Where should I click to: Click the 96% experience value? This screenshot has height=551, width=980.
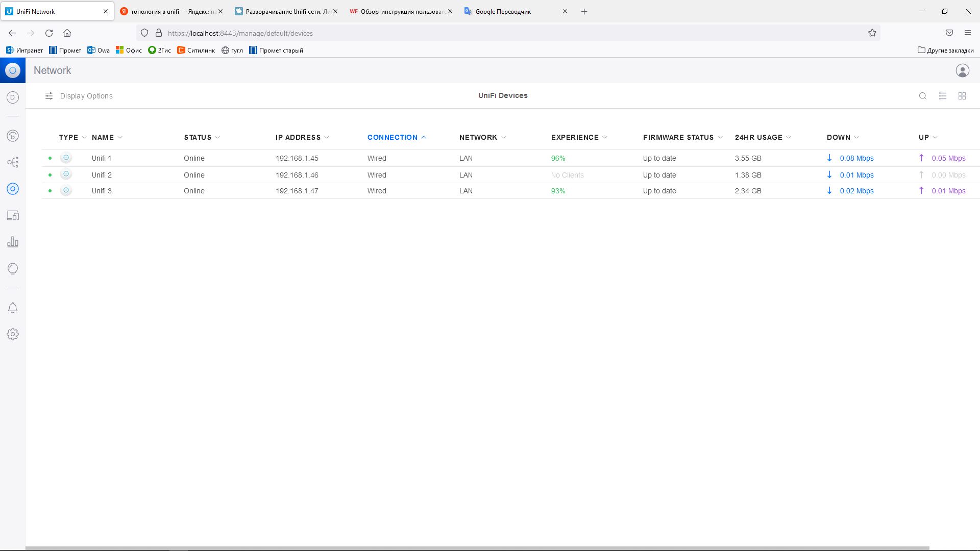[x=558, y=158]
